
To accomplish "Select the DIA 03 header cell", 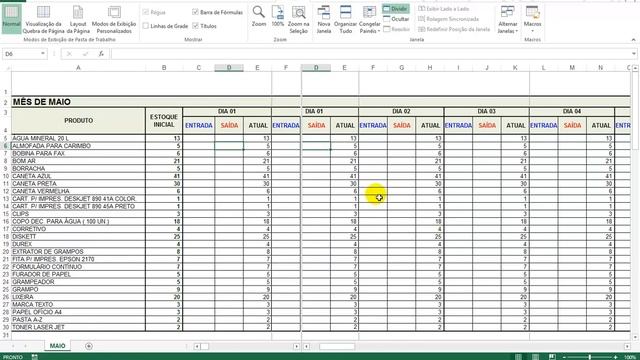I will (487, 111).
